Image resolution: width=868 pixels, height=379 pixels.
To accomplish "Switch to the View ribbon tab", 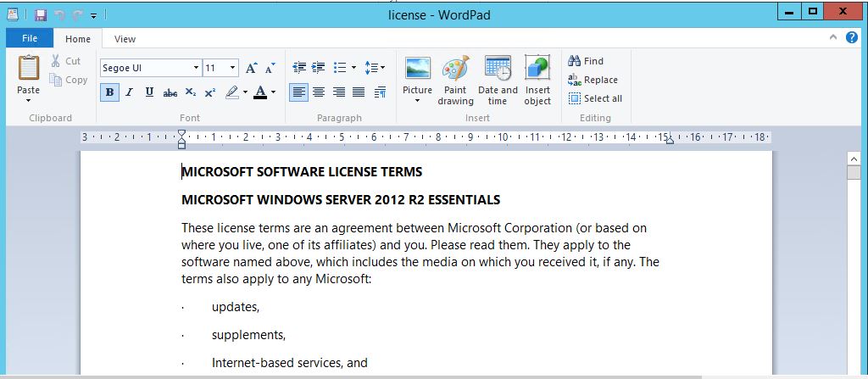I will tap(125, 39).
